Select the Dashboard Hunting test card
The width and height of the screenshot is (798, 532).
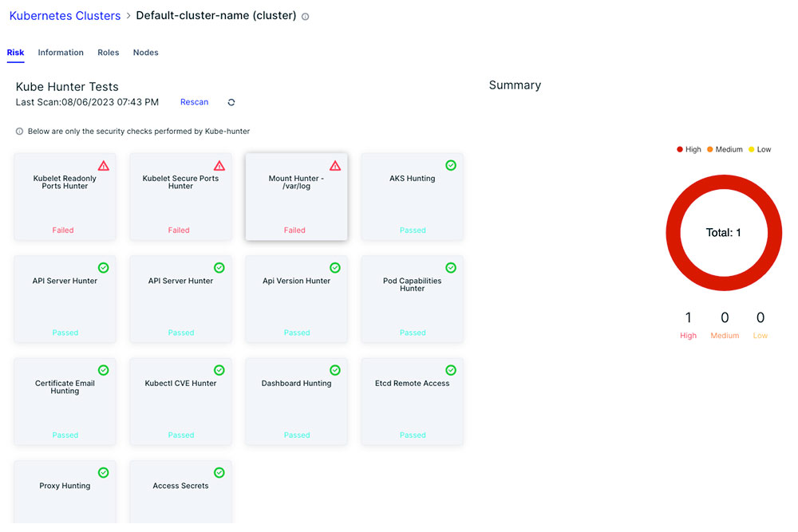[x=297, y=402]
